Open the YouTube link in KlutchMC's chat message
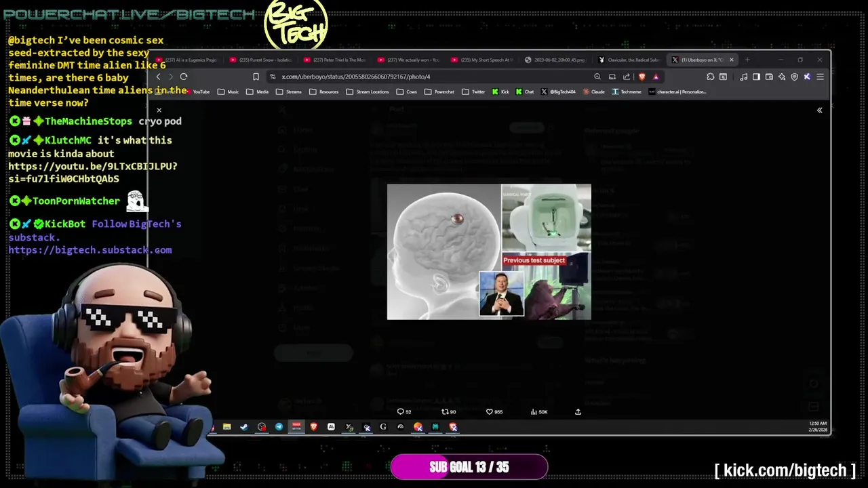Image resolution: width=868 pixels, height=488 pixels. [x=93, y=172]
